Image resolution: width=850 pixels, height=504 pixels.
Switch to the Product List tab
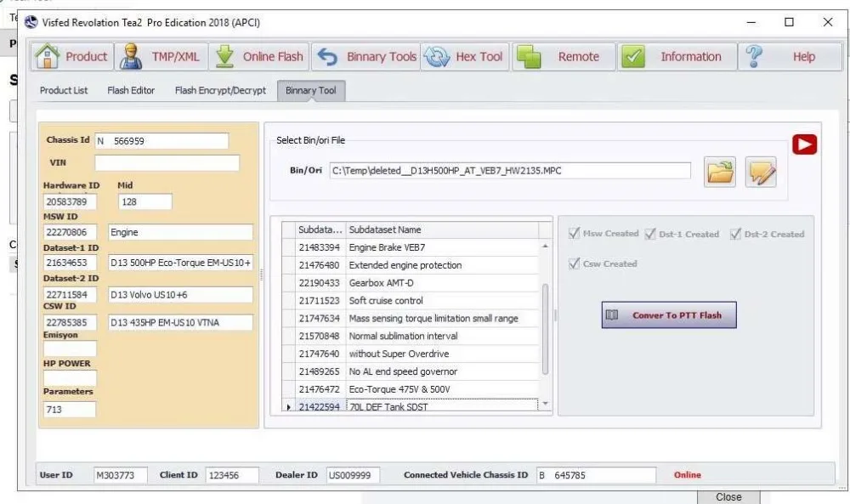(x=64, y=90)
